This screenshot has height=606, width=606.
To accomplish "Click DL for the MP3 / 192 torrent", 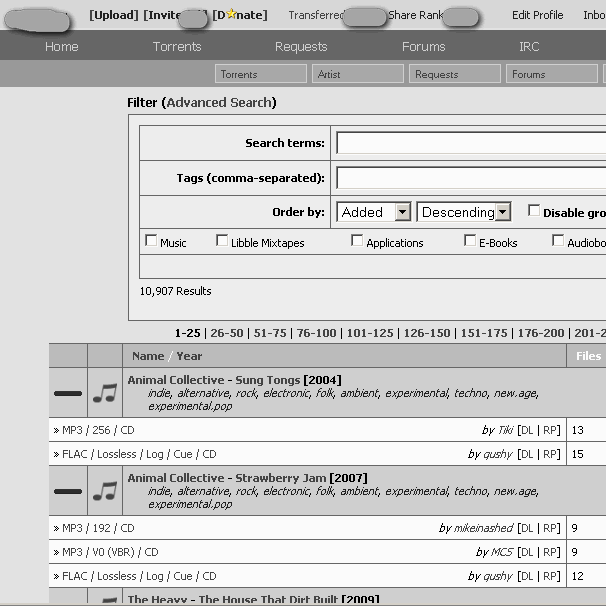I will [x=527, y=528].
